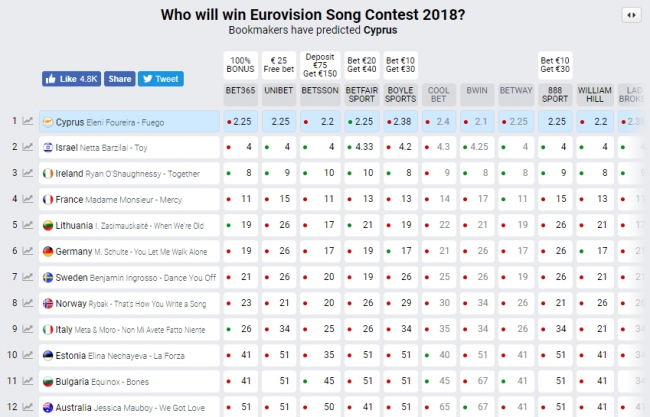This screenshot has width=650, height=417.
Task: Click Bet365 odds 2.25 for Cyprus
Action: [240, 121]
